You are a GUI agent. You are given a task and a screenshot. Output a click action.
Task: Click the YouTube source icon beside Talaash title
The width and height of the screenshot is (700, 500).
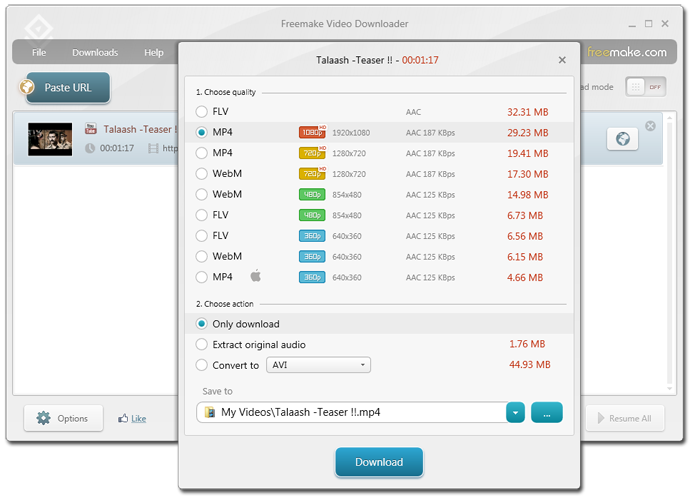(91, 129)
